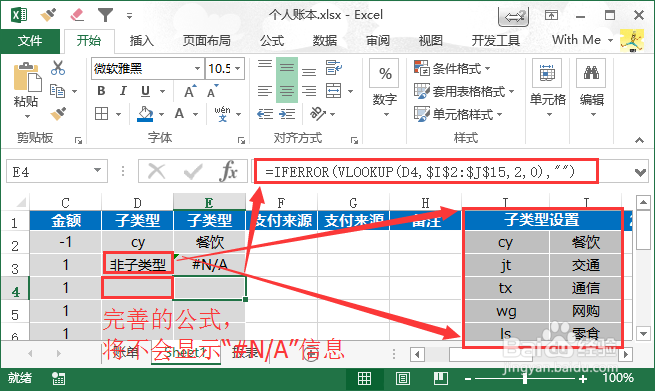Open the 编辑 editing group
655x391 pixels.
point(592,89)
